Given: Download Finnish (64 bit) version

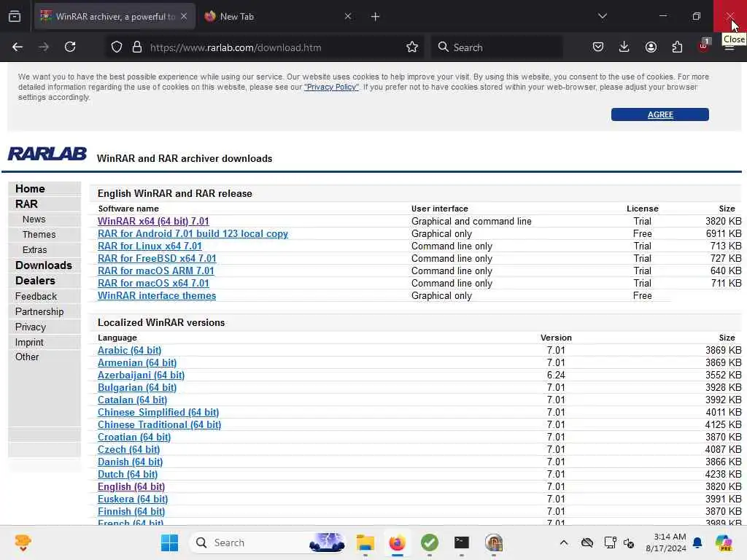Looking at the screenshot, I should tap(131, 511).
